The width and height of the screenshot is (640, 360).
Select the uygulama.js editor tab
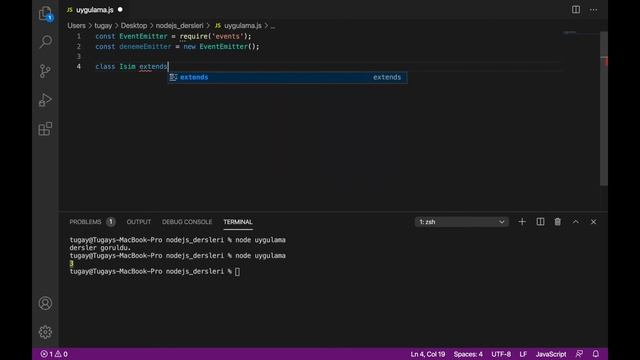94,9
